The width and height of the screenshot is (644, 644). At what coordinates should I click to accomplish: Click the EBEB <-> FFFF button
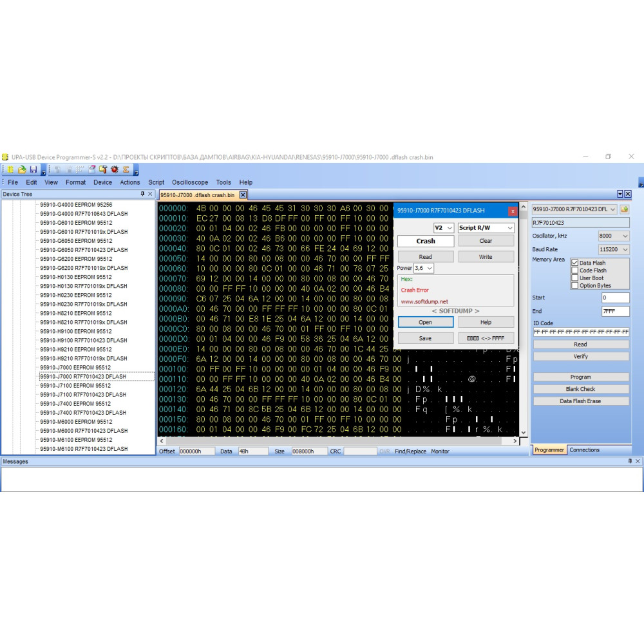(x=486, y=339)
